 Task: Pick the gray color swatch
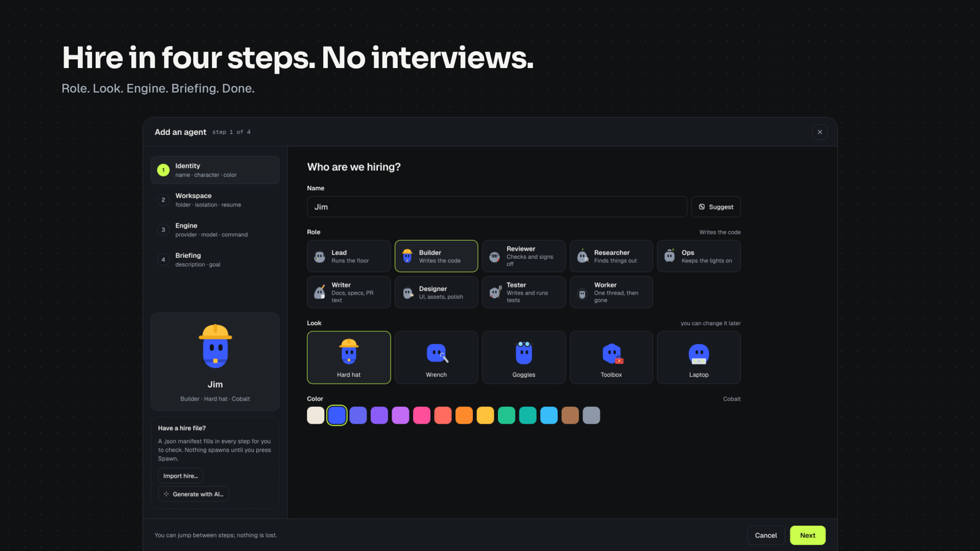(591, 415)
